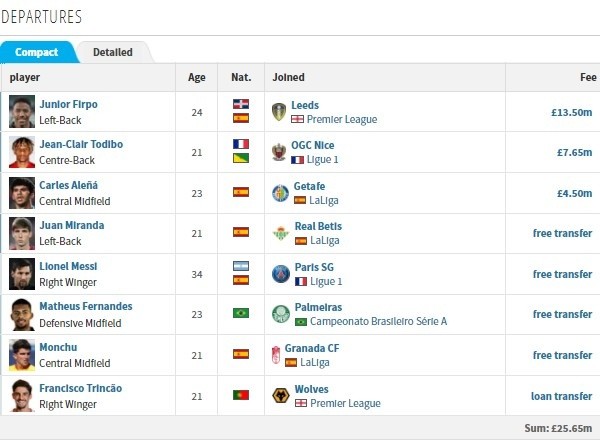Click the Fee column header
Image resolution: width=600 pixels, height=440 pixels.
tap(588, 77)
